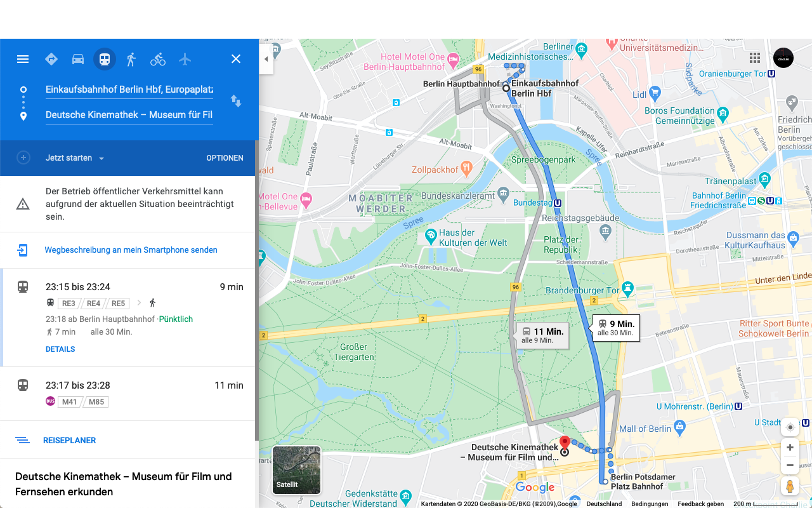Click the red destination pin on map
Screen dimensions: 812x508
565,443
